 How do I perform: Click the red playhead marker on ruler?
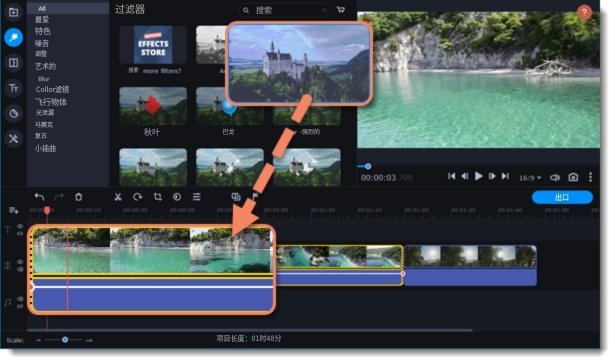coord(47,211)
